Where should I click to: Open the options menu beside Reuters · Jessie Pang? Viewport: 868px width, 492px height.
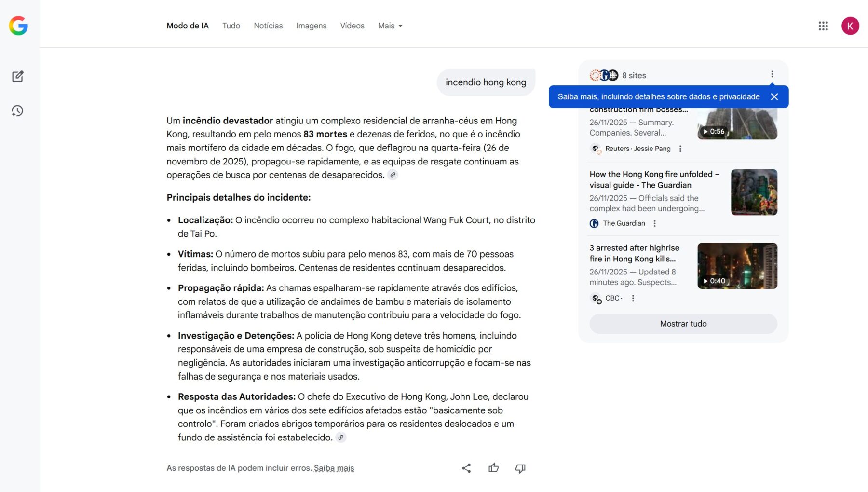click(x=680, y=149)
